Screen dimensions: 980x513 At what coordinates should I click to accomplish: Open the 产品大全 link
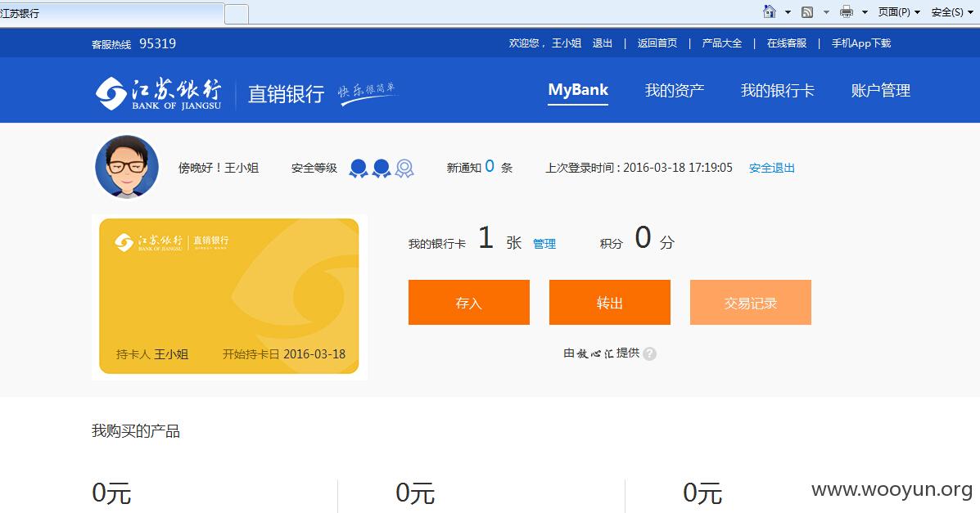coord(722,43)
